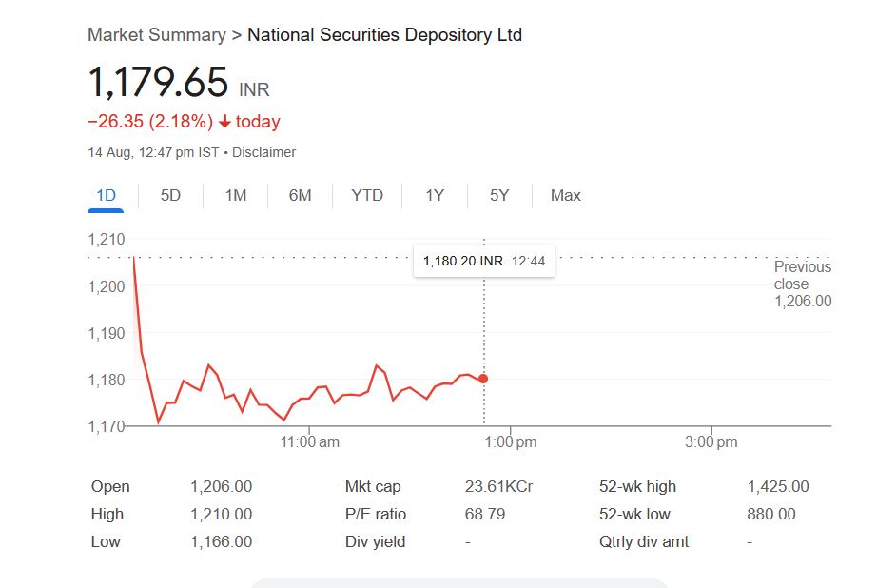
Task: Select the YTD range tab
Action: [x=367, y=195]
